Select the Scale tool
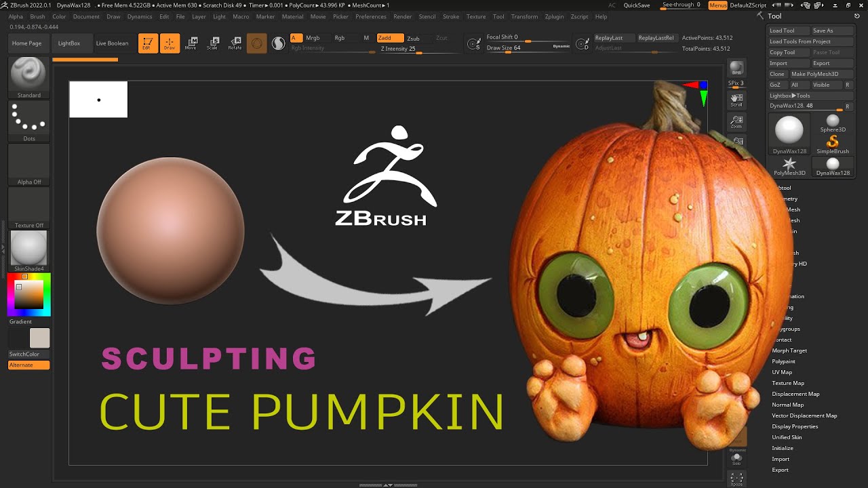The height and width of the screenshot is (488, 868). (x=212, y=43)
